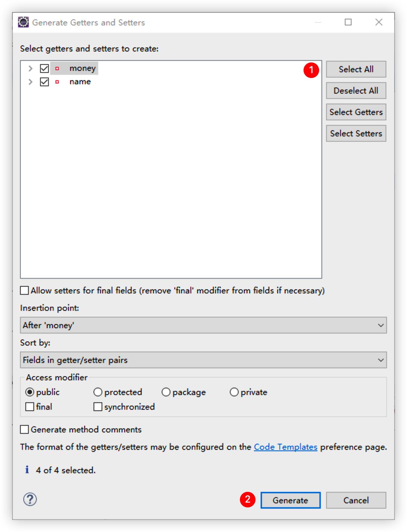Select the package access modifier
The height and width of the screenshot is (532, 407).
tap(166, 392)
